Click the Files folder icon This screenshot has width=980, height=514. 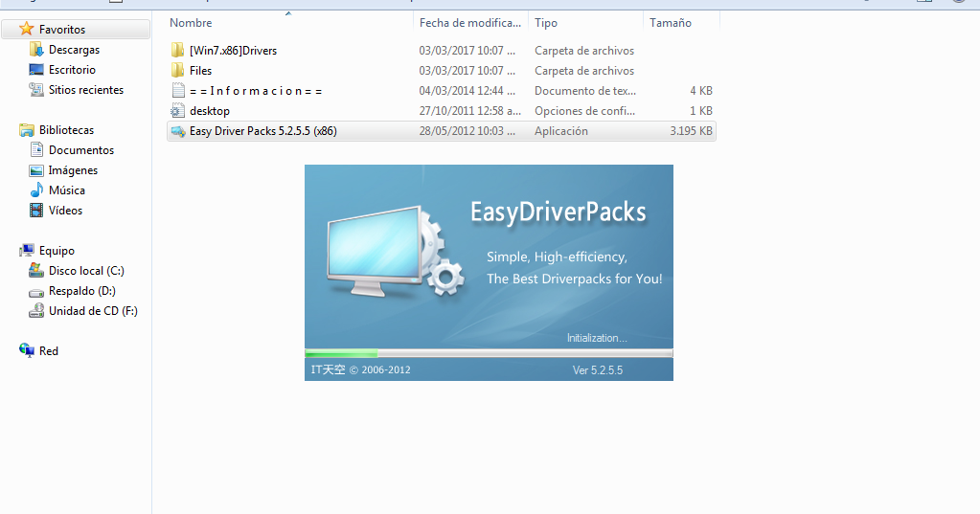pyautogui.click(x=177, y=70)
